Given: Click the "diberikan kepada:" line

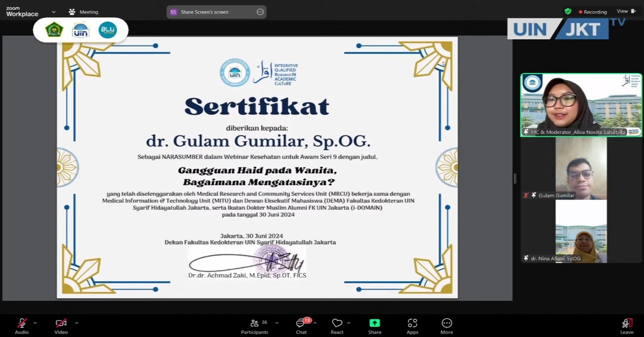Looking at the screenshot, I should point(257,128).
